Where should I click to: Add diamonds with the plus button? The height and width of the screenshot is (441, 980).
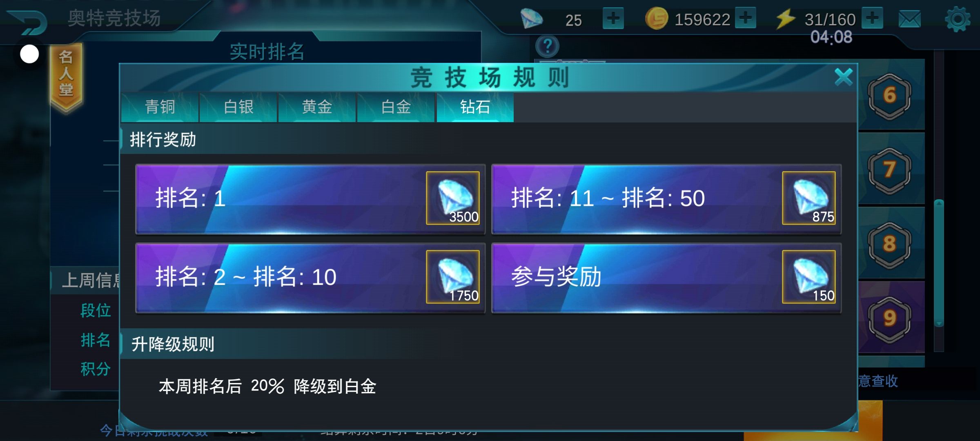[613, 18]
